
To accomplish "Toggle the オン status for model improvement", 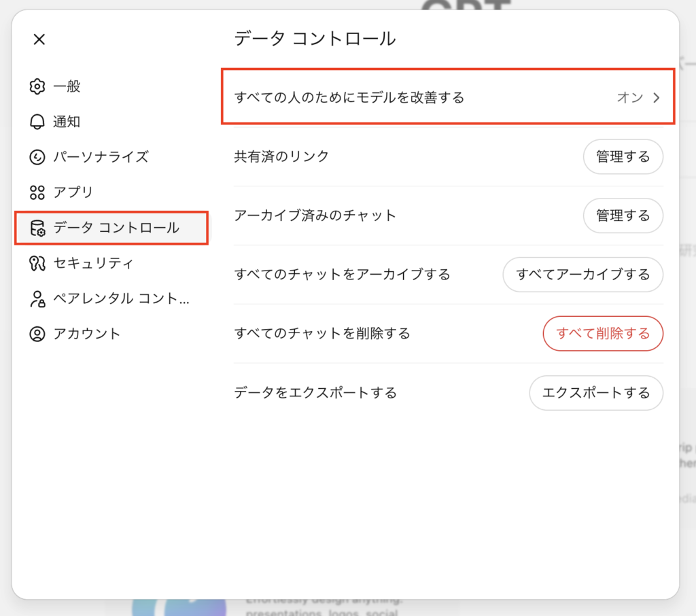I will click(x=629, y=97).
